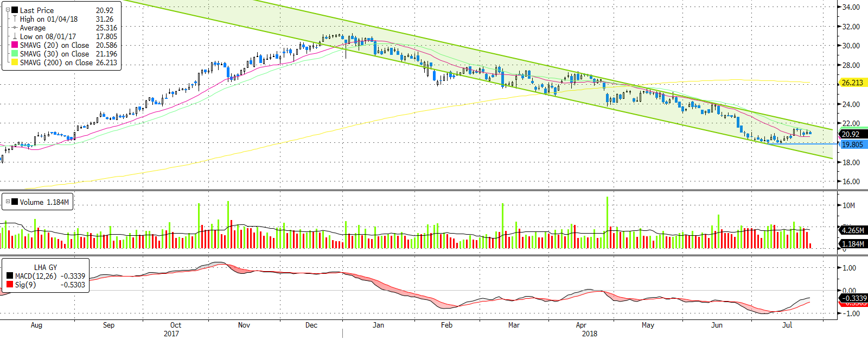Click the magenta SMAVG (20) swatch
This screenshot has width=868, height=339.
point(15,45)
